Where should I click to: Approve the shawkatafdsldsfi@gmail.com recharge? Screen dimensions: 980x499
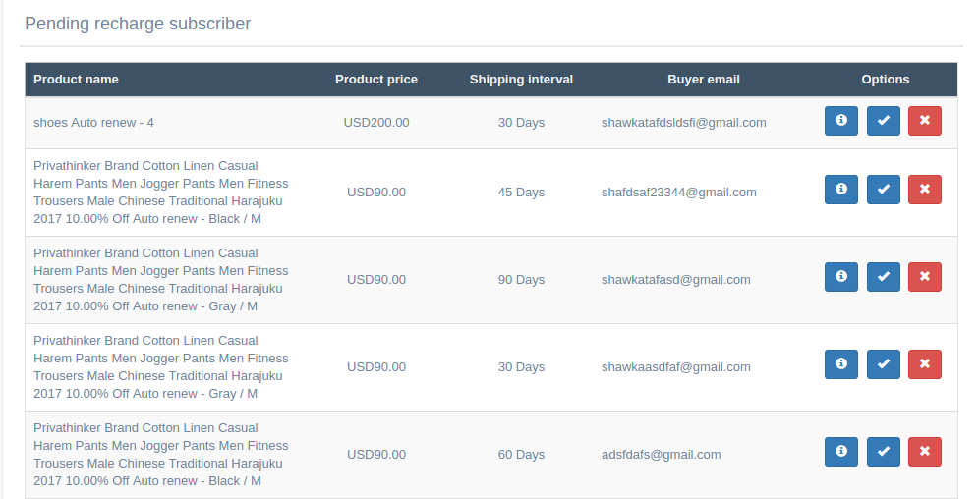pos(883,121)
